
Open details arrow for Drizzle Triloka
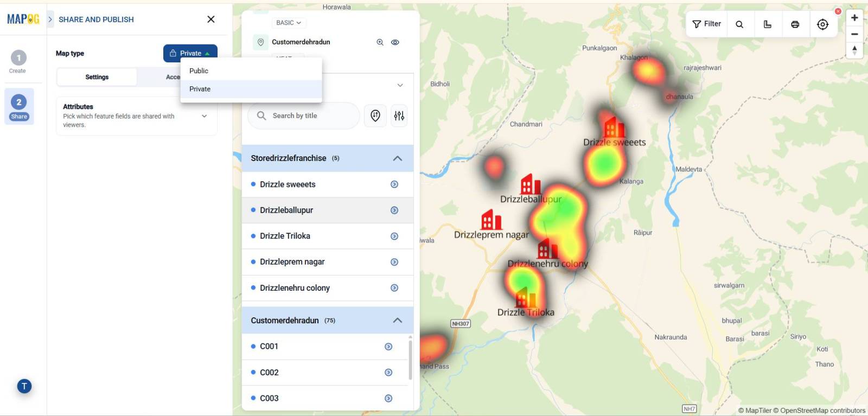(x=394, y=236)
